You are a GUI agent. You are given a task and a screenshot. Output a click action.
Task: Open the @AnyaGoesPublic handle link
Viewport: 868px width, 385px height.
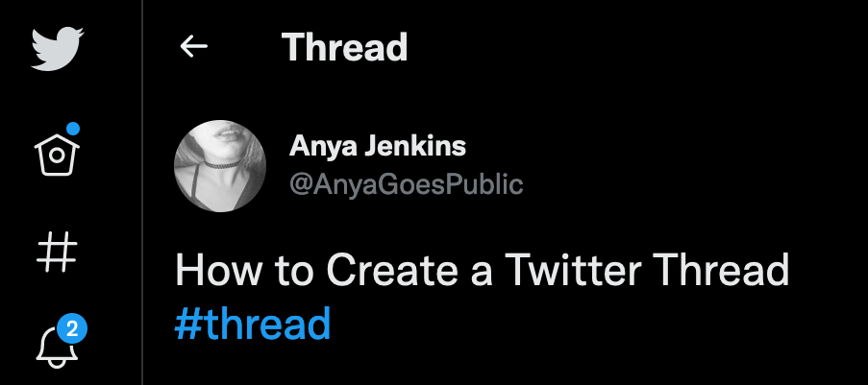(x=406, y=182)
